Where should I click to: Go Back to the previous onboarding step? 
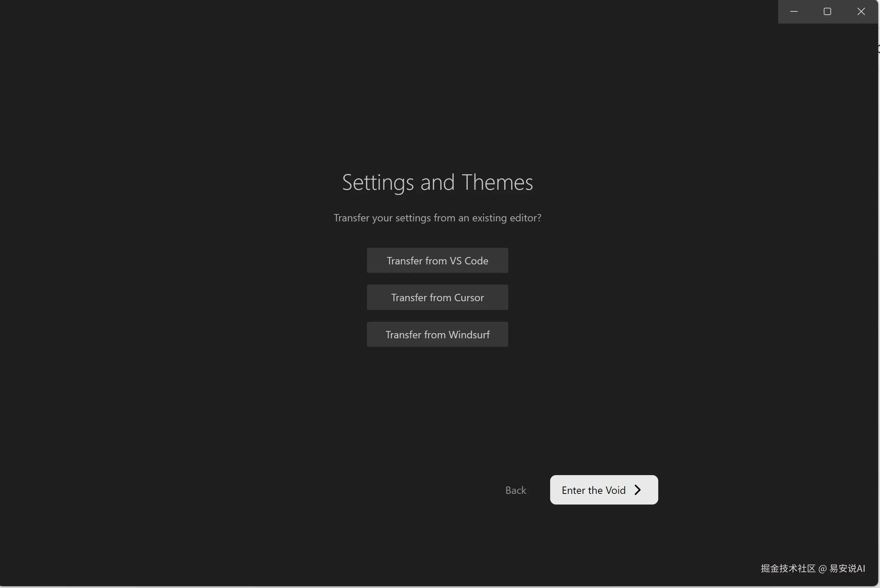[x=516, y=490]
